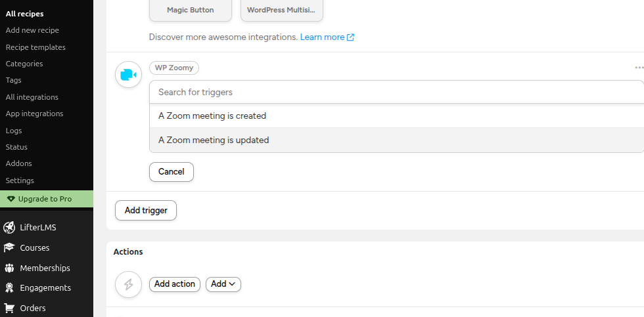Open LifterLMS rocket icon in sidebar

[9, 227]
